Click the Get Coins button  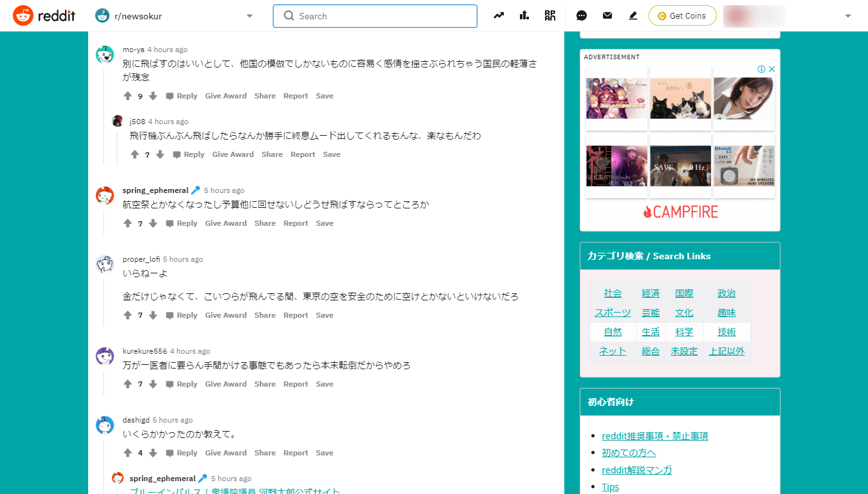[682, 15]
